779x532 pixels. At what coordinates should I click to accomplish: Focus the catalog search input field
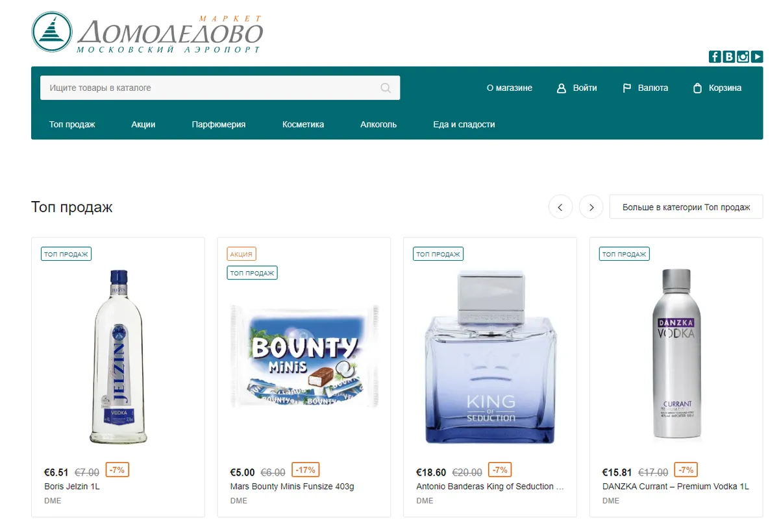click(220, 88)
